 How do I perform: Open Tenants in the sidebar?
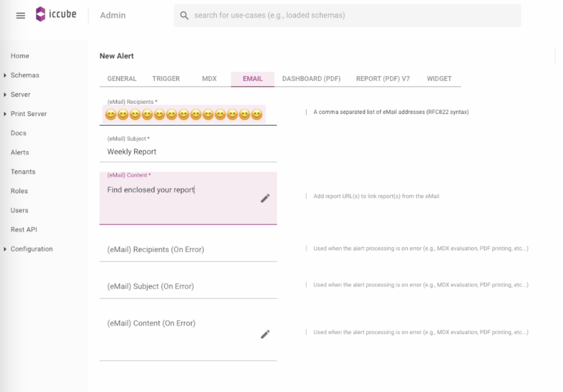(x=23, y=172)
